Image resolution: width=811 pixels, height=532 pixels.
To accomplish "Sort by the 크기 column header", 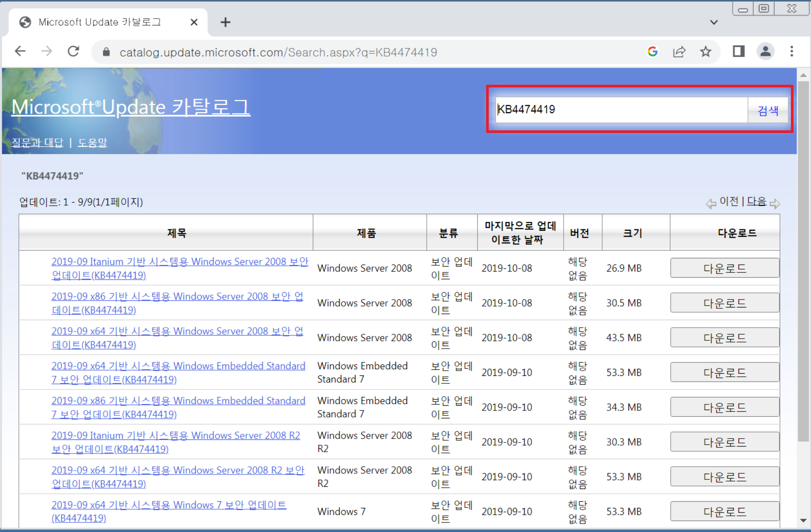I will (632, 233).
